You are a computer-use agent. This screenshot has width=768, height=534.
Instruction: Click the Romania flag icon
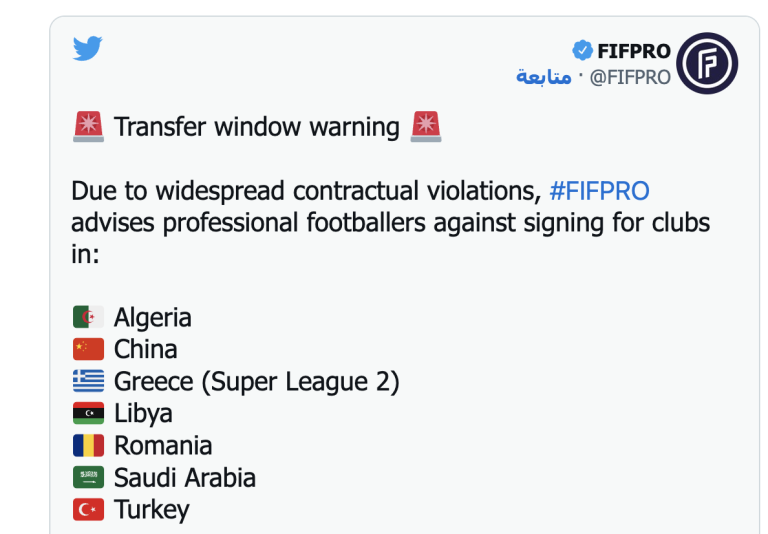(88, 445)
